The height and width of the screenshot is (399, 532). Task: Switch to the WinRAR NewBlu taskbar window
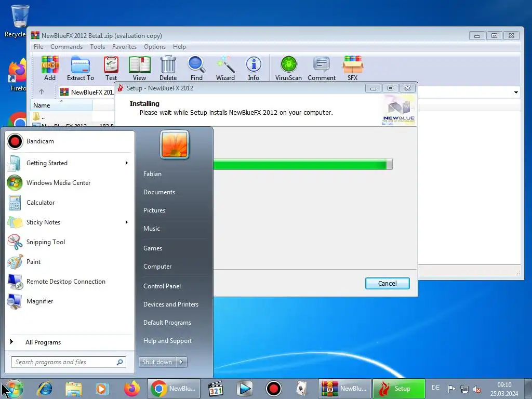[x=344, y=389]
